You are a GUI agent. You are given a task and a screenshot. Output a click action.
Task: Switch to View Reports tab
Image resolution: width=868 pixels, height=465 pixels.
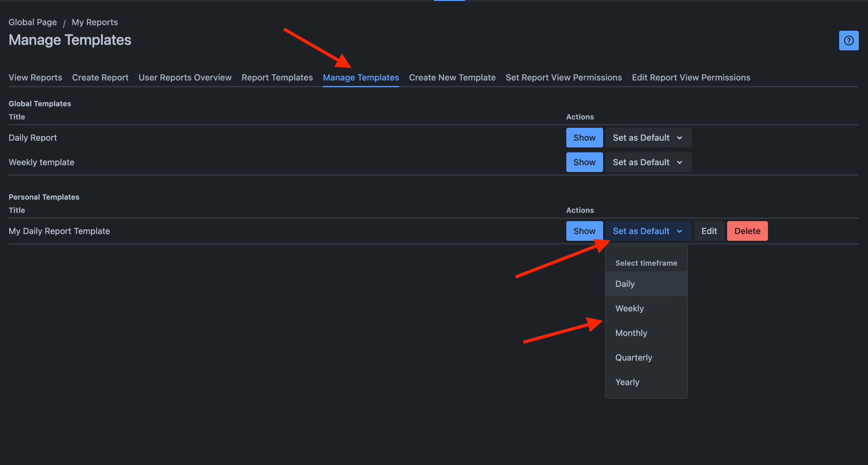(x=35, y=78)
